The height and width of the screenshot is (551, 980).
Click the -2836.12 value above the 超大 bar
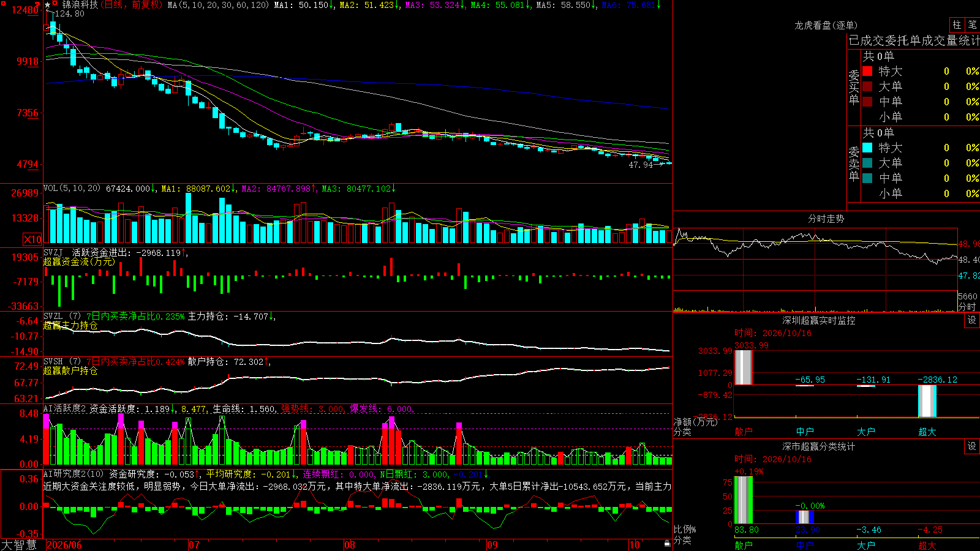coord(937,380)
